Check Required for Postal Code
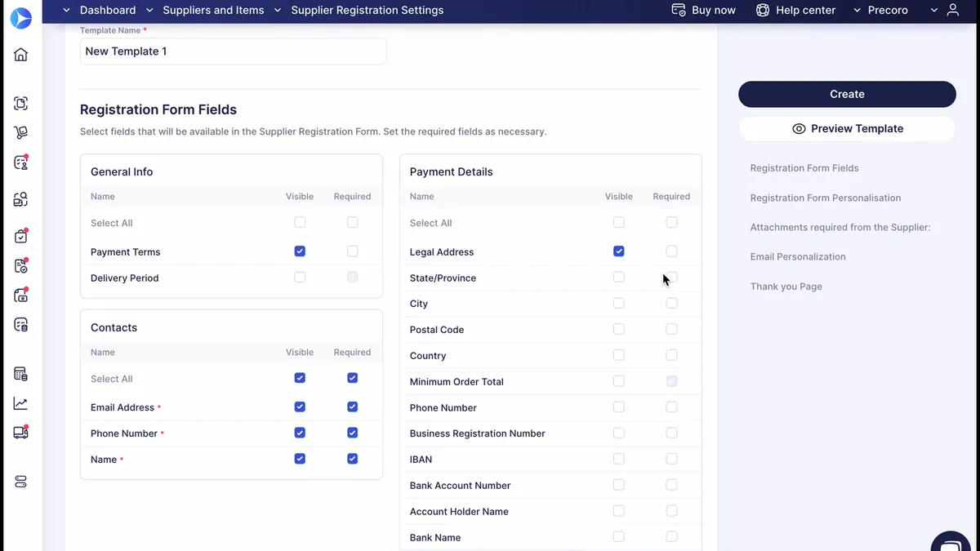Image resolution: width=980 pixels, height=551 pixels. pyautogui.click(x=671, y=329)
